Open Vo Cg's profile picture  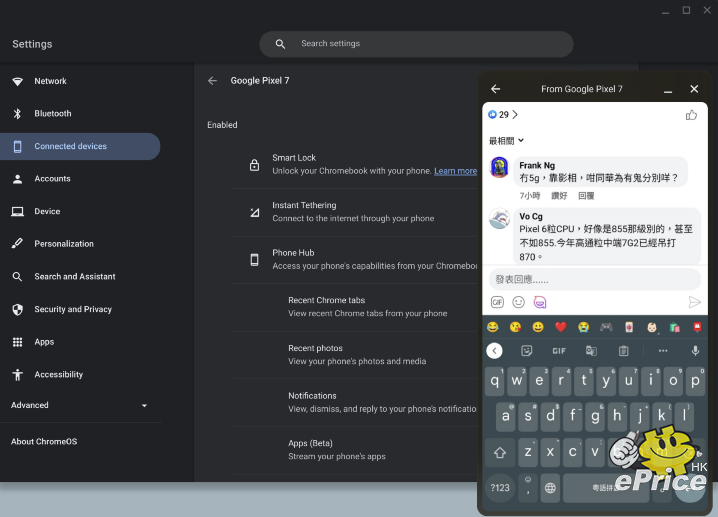click(x=499, y=218)
